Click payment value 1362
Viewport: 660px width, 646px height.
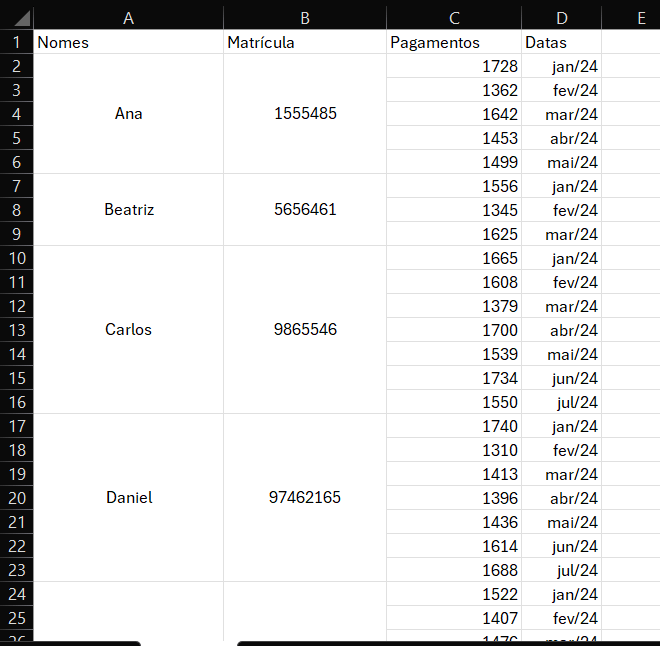point(454,90)
